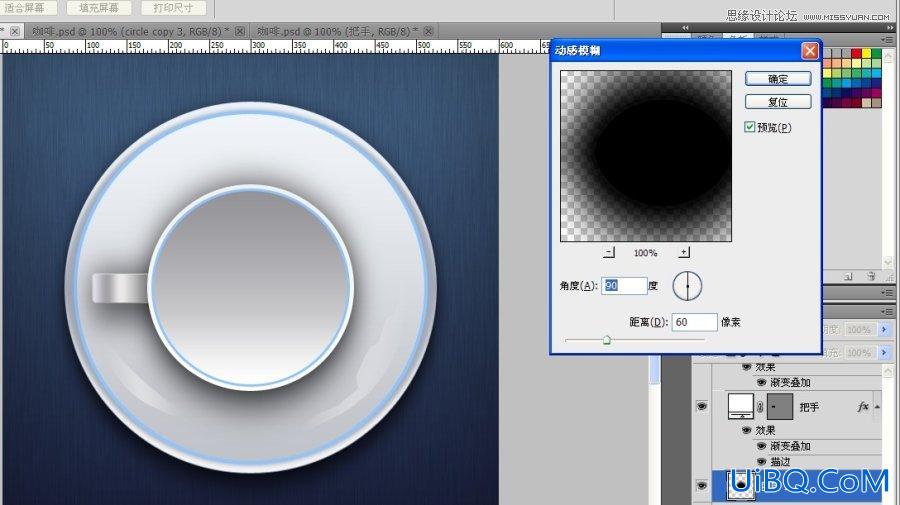
Task: Click the fx icon on the 把手 layer
Action: [x=862, y=407]
